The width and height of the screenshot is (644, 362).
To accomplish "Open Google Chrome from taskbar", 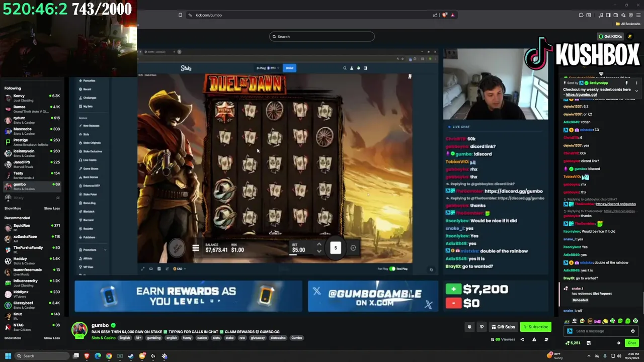I will click(109, 356).
